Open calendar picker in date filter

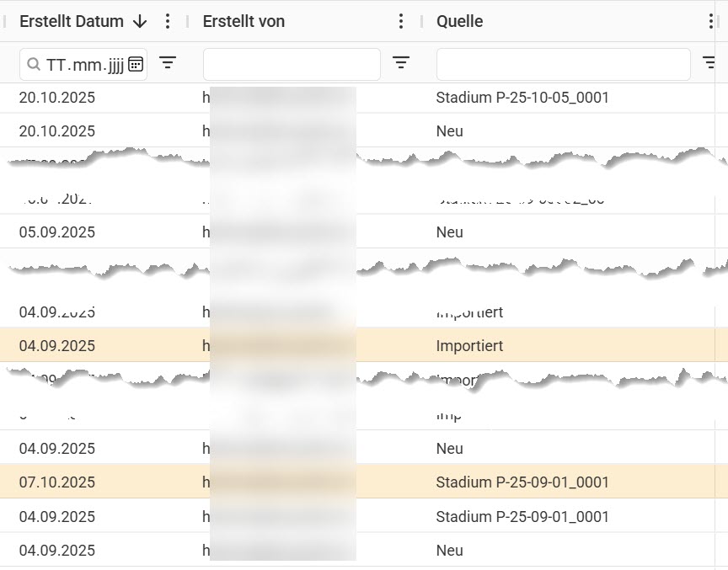[x=136, y=64]
